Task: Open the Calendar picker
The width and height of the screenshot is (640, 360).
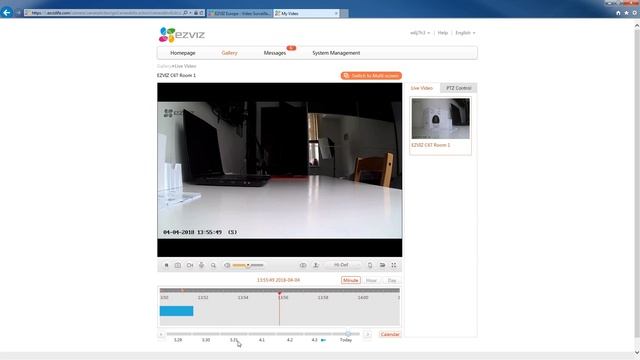Action: 390,334
